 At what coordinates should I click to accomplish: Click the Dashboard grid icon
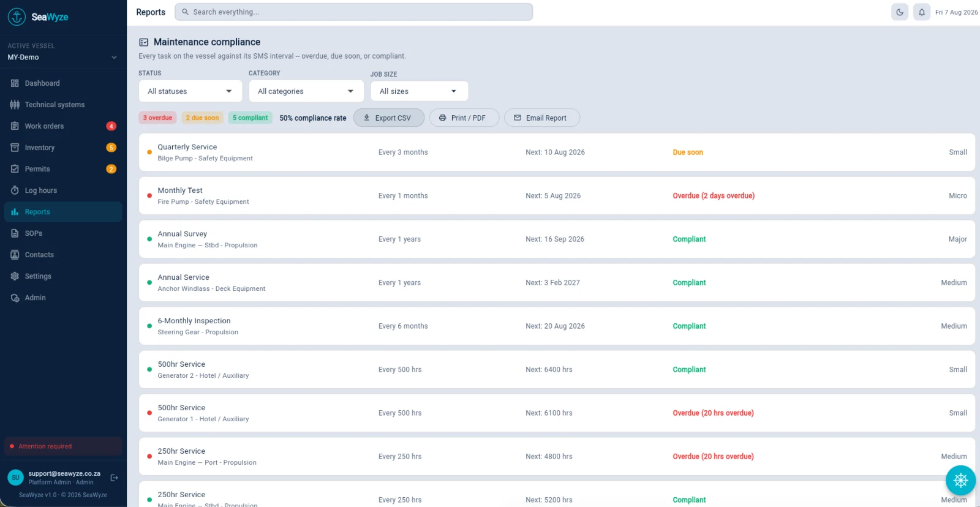click(x=15, y=83)
